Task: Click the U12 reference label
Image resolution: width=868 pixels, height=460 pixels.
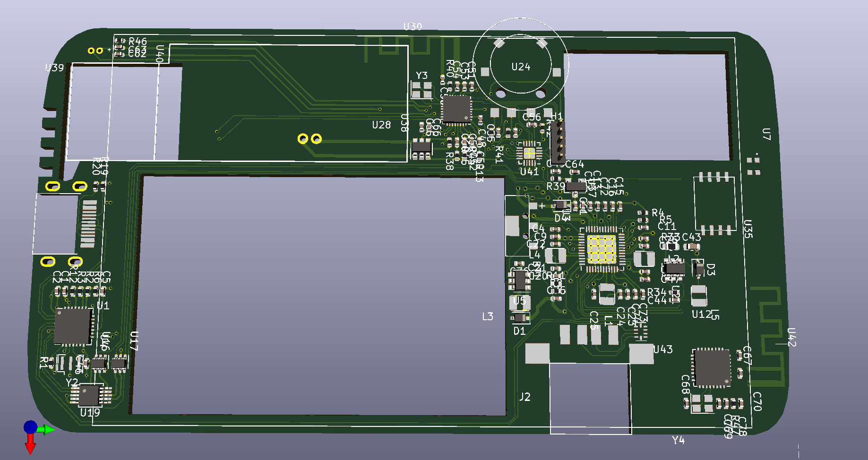Action: tap(701, 314)
